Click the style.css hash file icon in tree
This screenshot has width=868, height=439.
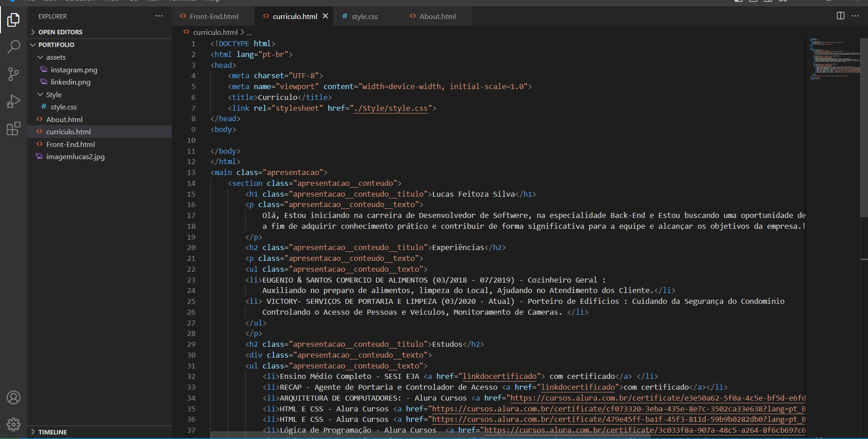tap(44, 107)
